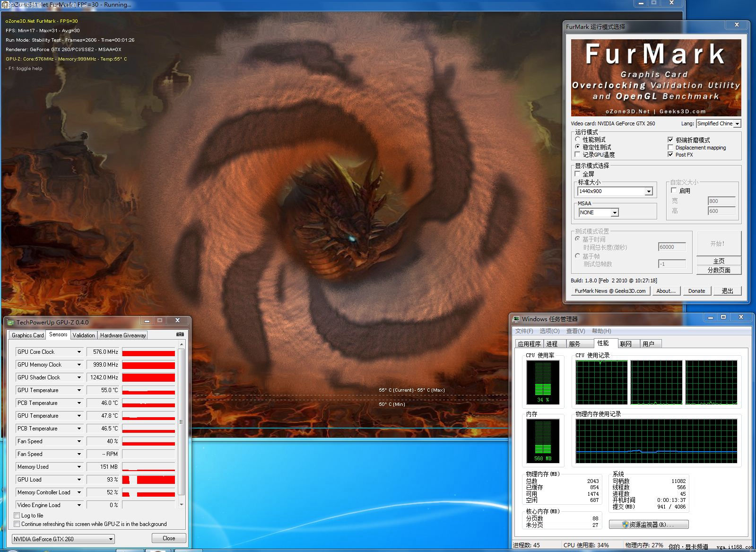This screenshot has height=552, width=756.
Task: Toggle the Post FX checkbox
Action: point(670,155)
